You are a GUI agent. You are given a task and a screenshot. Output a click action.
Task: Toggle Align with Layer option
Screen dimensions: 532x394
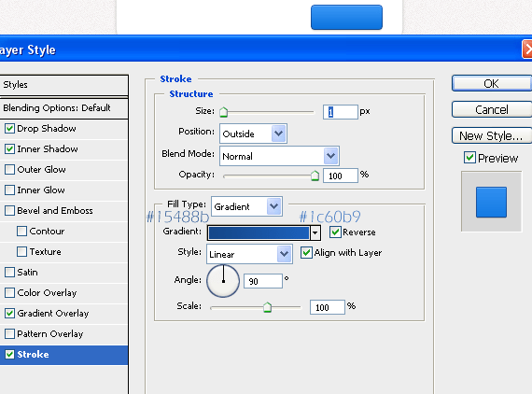click(306, 253)
